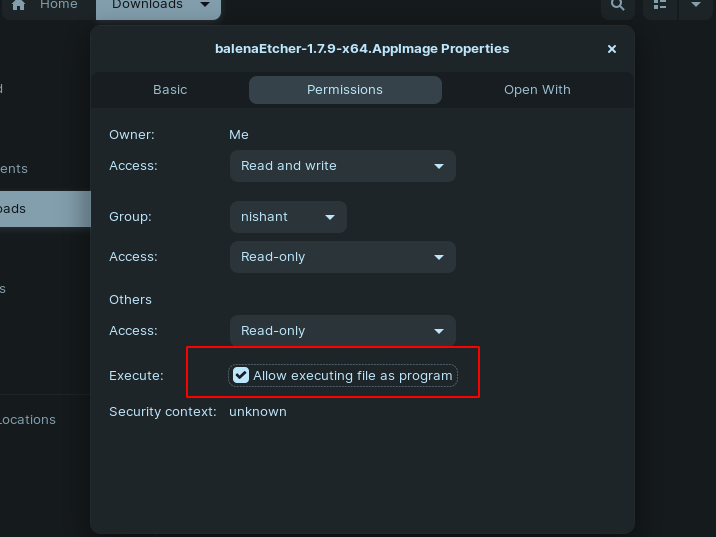Click the Home path button label
This screenshot has height=537, width=716.
click(58, 5)
